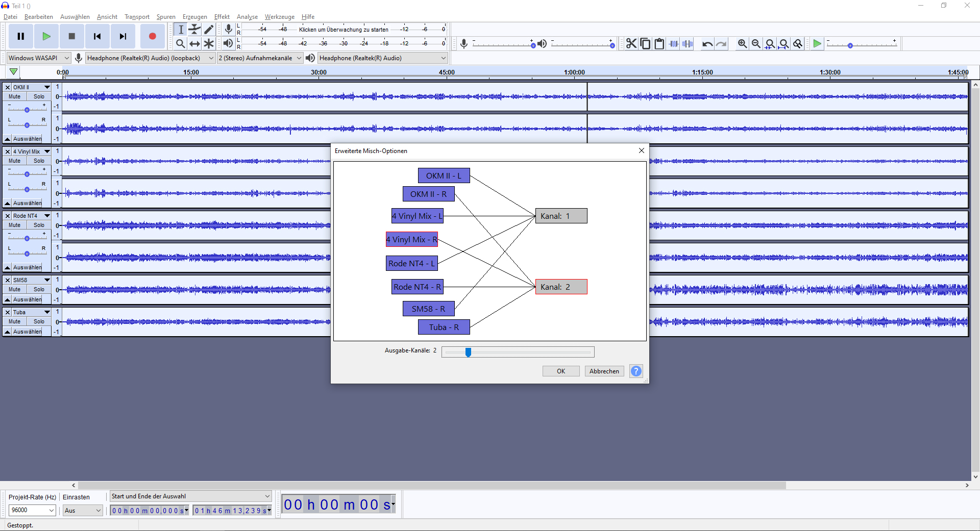The image size is (980, 531).
Task: Click the help question mark icon in dialog
Action: click(636, 371)
